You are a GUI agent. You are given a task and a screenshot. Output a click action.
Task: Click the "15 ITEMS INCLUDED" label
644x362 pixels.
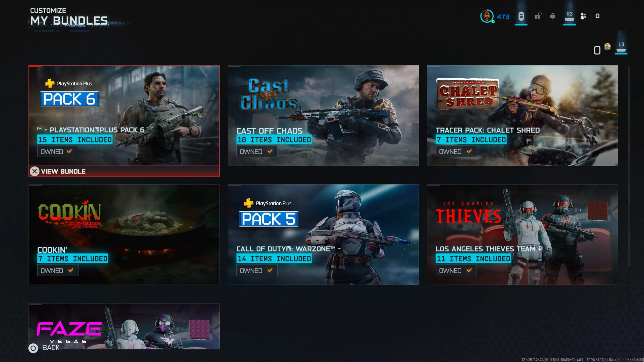pos(75,140)
